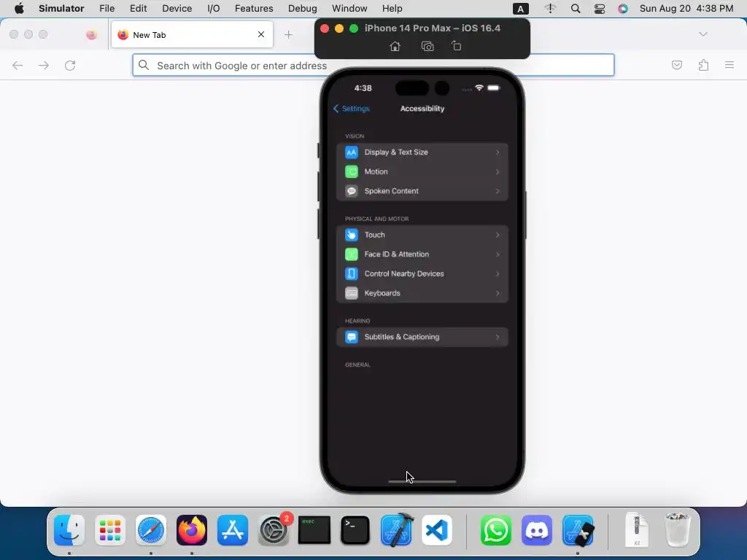This screenshot has width=747, height=560.
Task: Open the Features menu
Action: tap(254, 9)
